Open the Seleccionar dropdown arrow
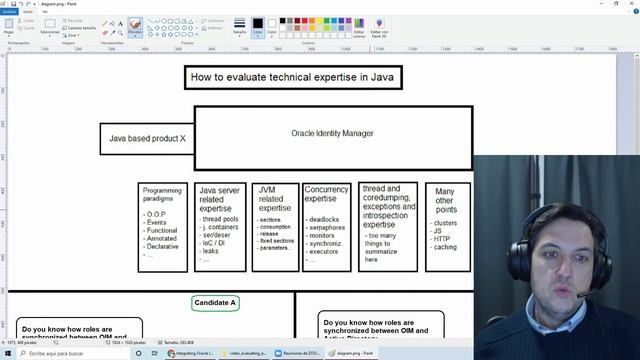This screenshot has height=360, width=640. [x=50, y=36]
